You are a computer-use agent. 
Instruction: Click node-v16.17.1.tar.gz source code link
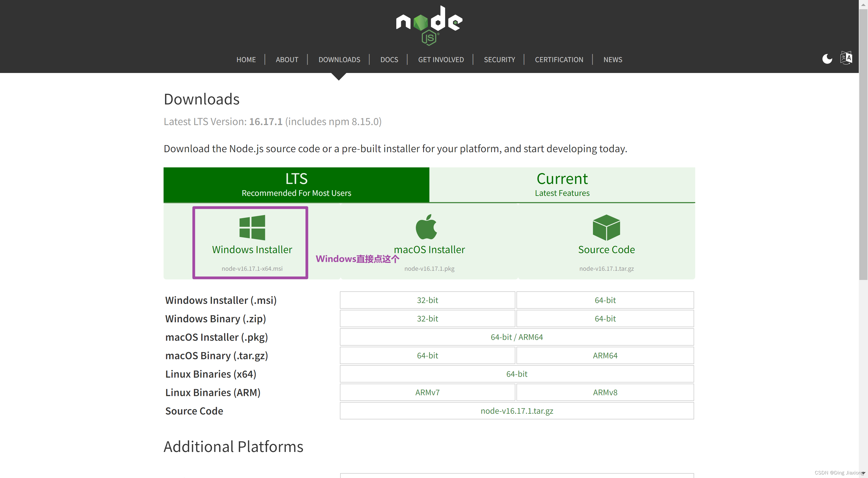[517, 410]
